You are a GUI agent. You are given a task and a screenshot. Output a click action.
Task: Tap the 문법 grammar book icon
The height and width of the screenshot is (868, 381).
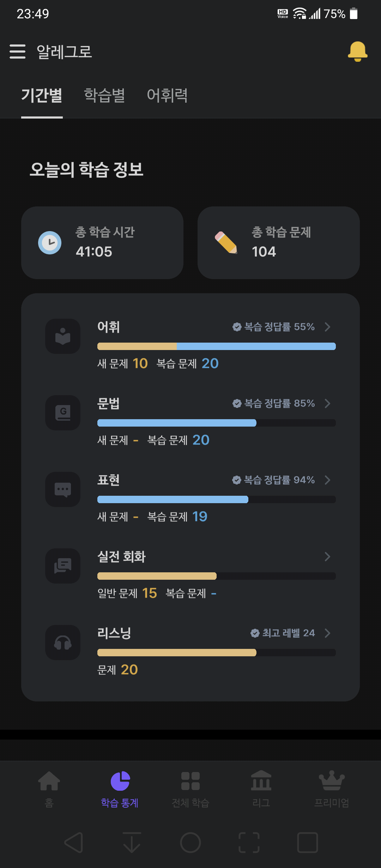[63, 413]
